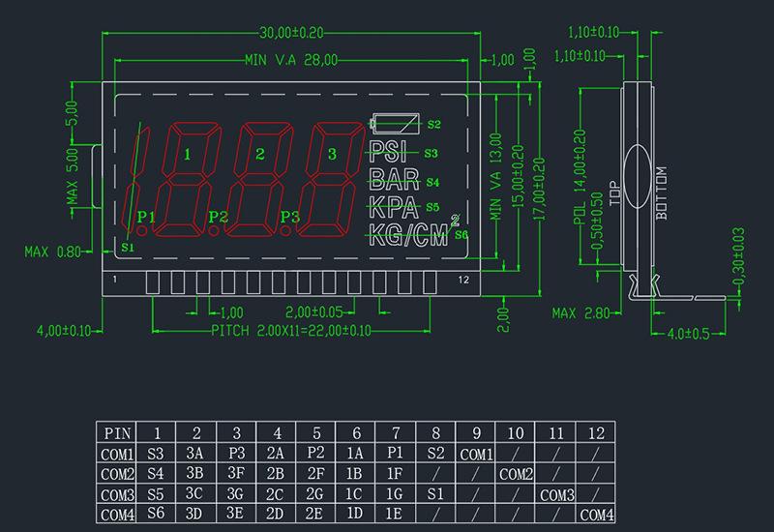Click the MIN V.A 28,00 dimension label

[292, 61]
